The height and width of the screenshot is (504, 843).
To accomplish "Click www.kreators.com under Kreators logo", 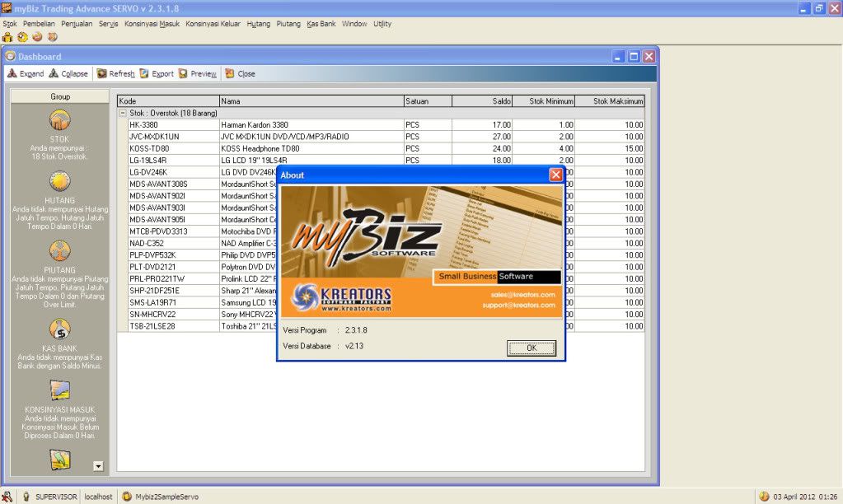I will 357,309.
